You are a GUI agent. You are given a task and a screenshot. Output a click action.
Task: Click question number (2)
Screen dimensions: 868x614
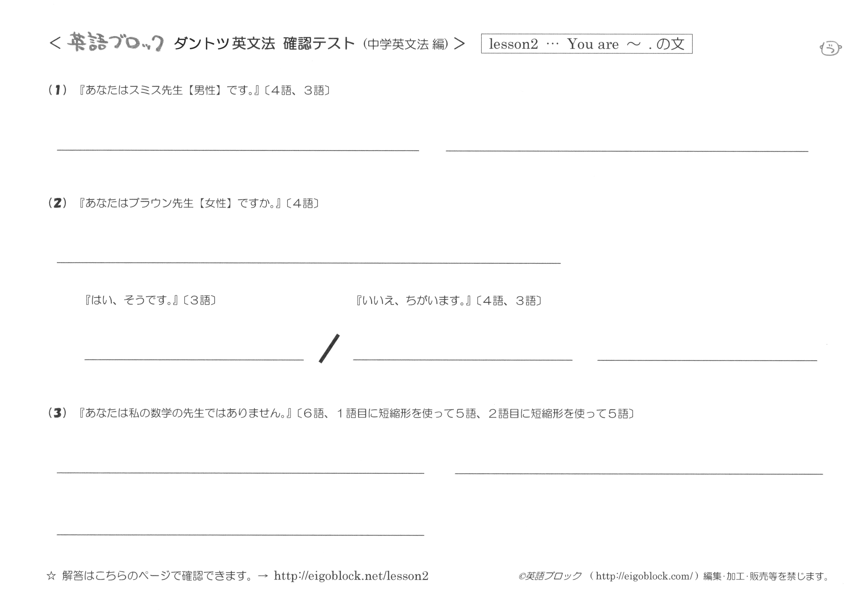[x=57, y=203]
